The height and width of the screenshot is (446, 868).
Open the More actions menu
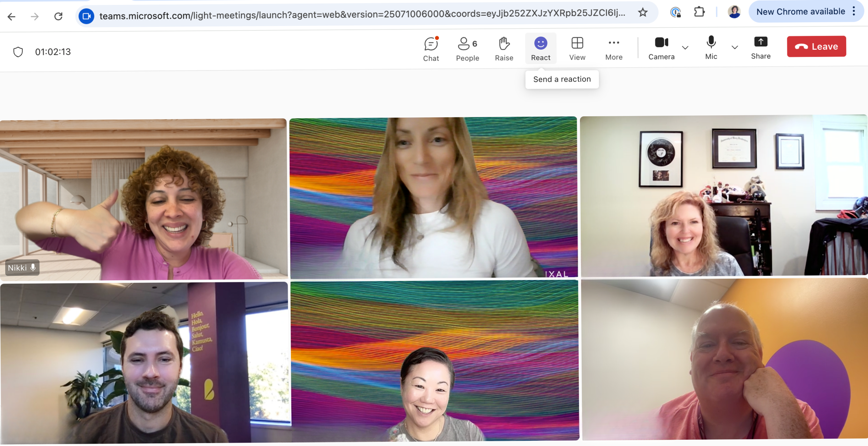pos(613,49)
